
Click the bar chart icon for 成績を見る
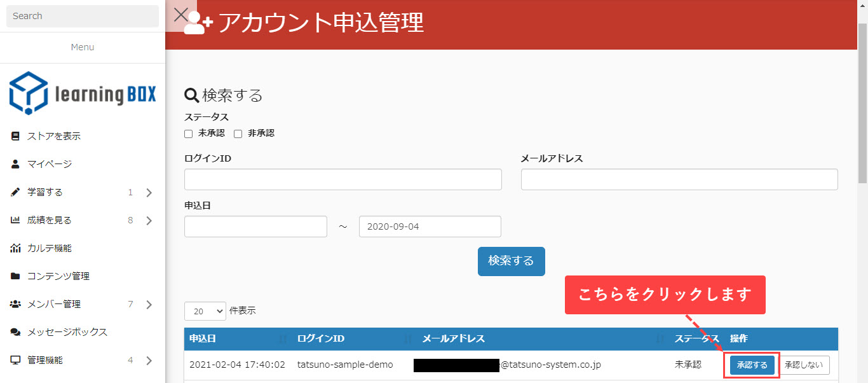coord(15,220)
